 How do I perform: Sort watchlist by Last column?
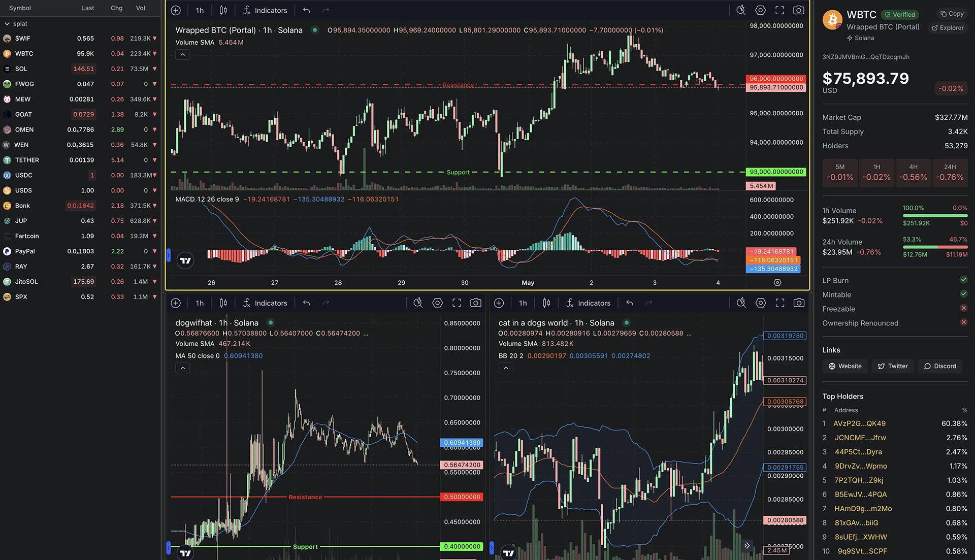tap(88, 8)
